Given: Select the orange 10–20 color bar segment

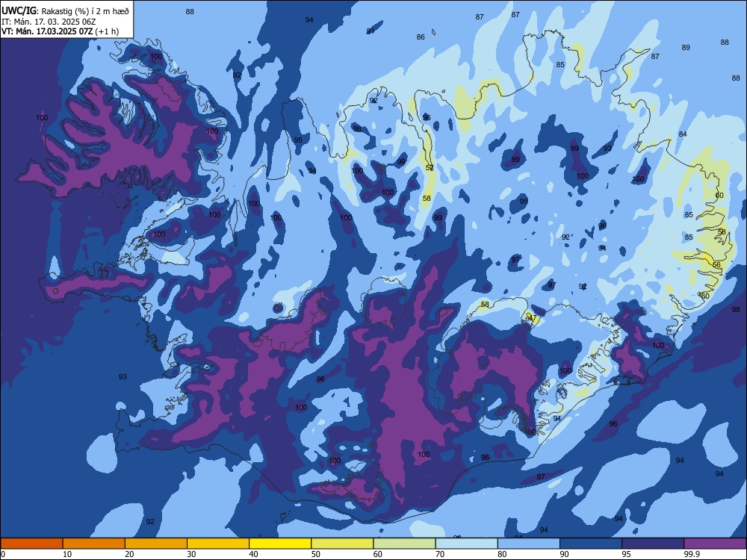Looking at the screenshot, I should click(x=94, y=544).
